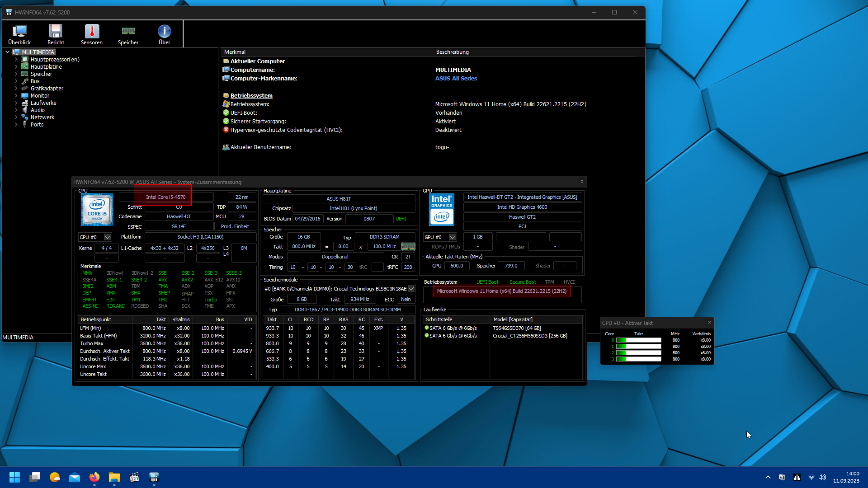The image size is (868, 488).
Task: Open the memory module BANK 0 dropdown
Action: click(411, 289)
